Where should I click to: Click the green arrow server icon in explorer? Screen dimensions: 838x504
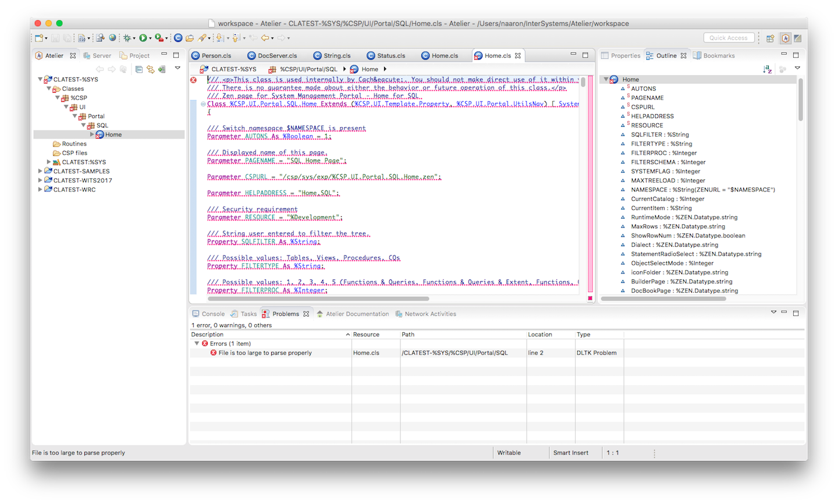(162, 69)
